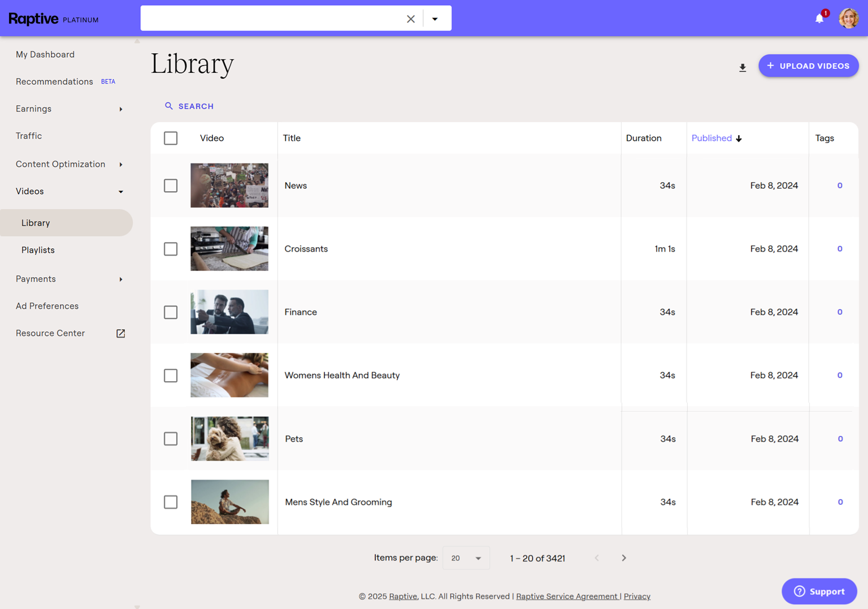Open the notification bell

819,19
